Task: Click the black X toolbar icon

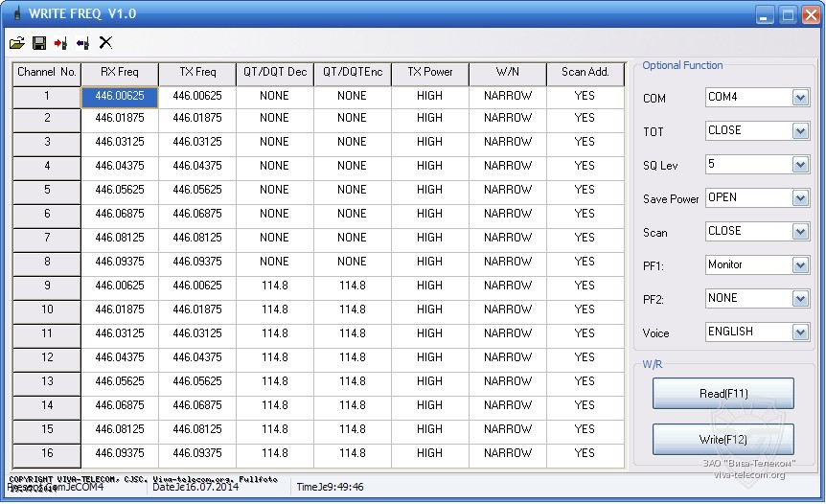Action: click(105, 43)
